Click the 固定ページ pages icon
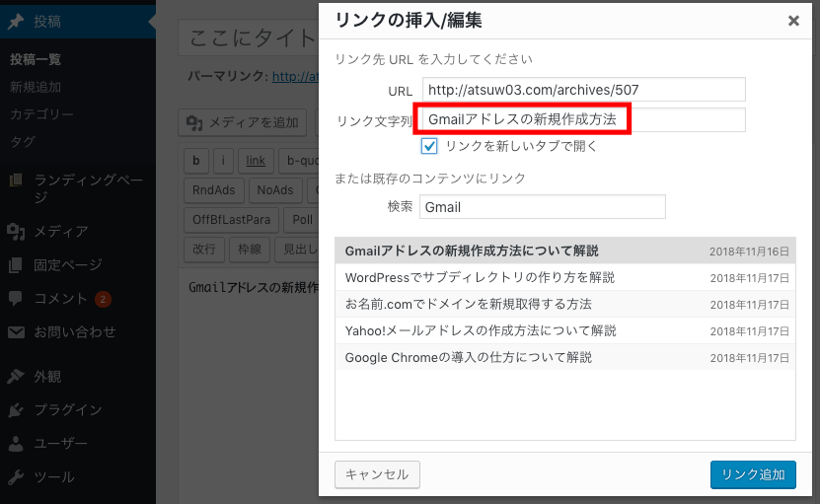 [x=16, y=265]
